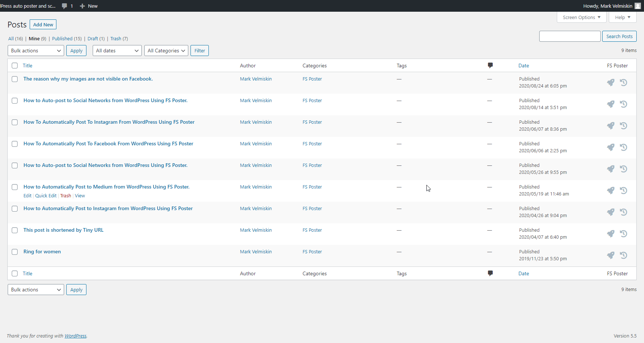Click Trash link under Medium post

66,196
